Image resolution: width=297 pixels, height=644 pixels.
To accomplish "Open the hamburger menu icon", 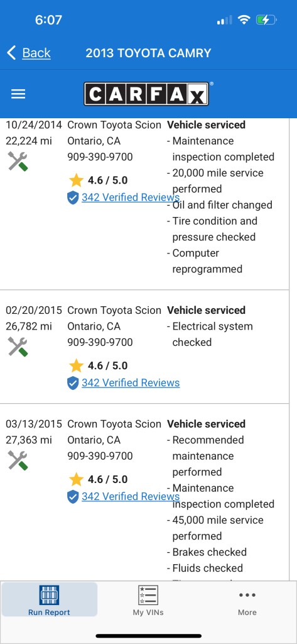I will 18,94.
